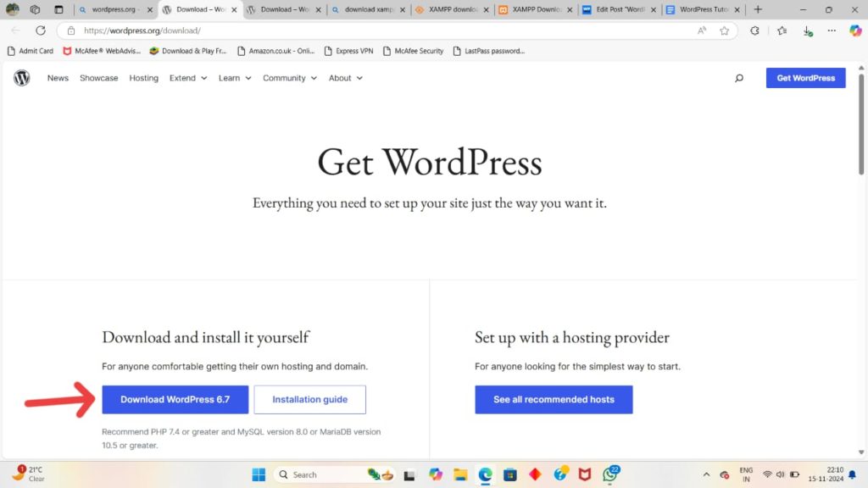The width and height of the screenshot is (868, 488).
Task: Open the News menu item
Action: tap(58, 78)
